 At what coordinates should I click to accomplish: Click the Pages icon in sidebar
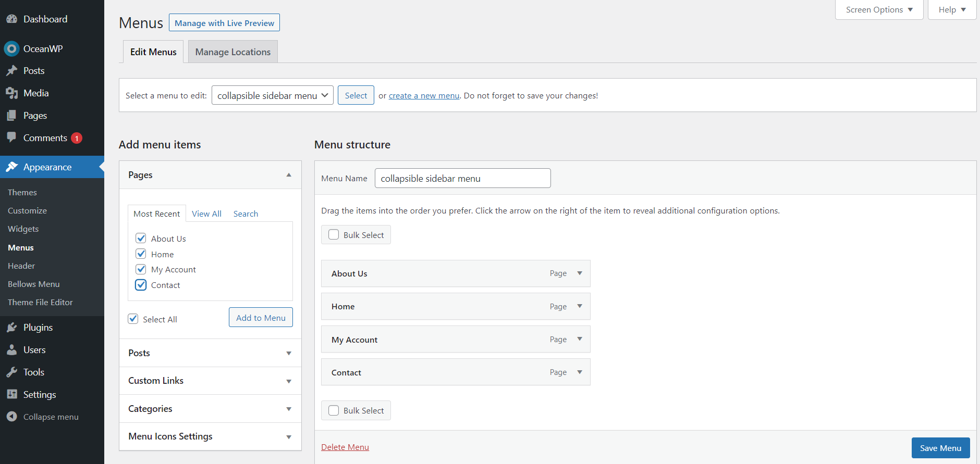pos(11,116)
